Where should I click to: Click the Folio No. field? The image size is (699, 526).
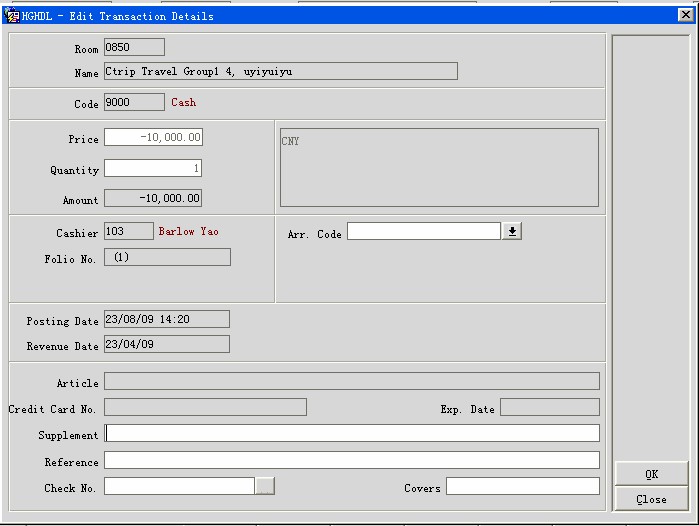pos(168,257)
